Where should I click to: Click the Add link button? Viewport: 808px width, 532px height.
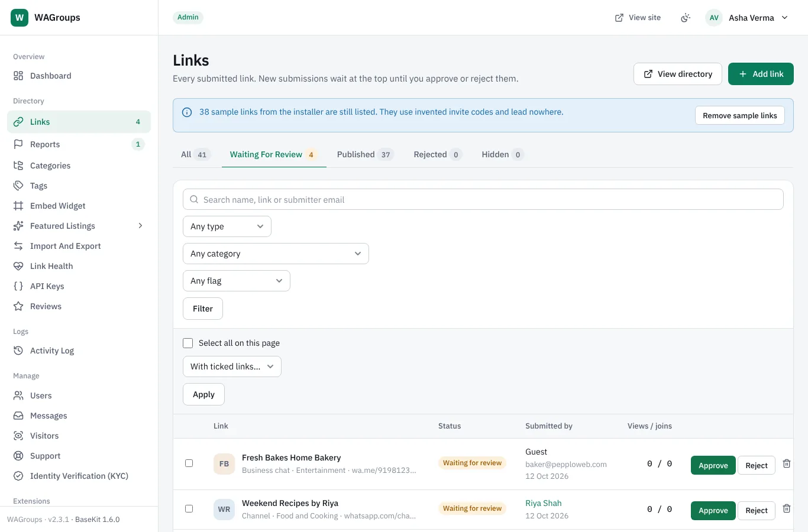click(x=761, y=74)
